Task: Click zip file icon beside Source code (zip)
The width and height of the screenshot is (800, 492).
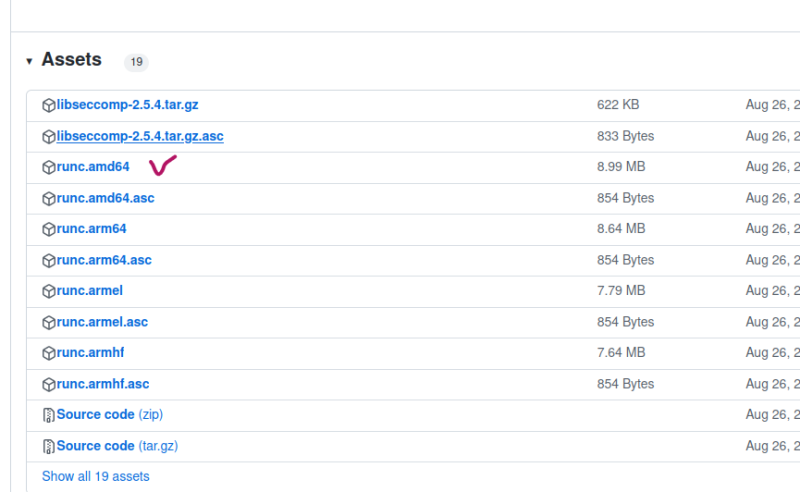Action: [48, 415]
